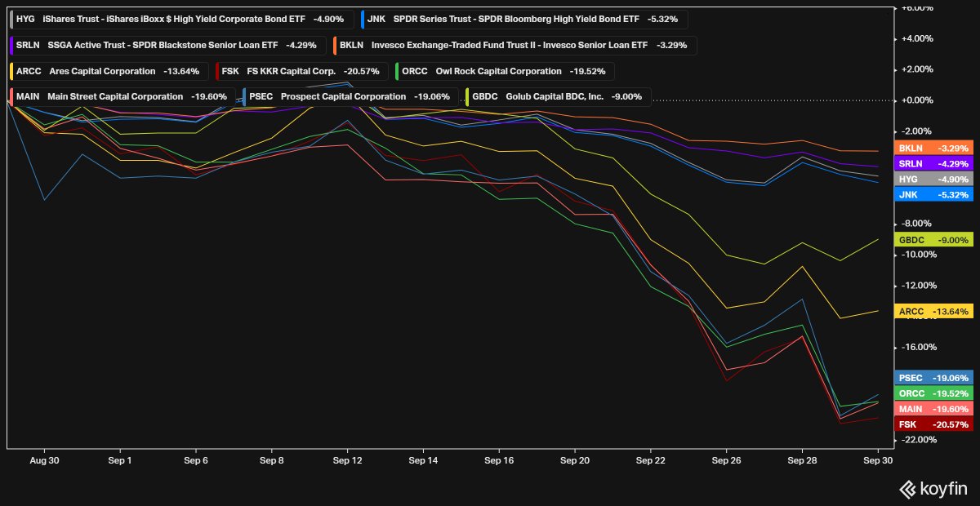This screenshot has height=506, width=980.
Task: Click the blue JNK -5.32% axis tag
Action: pos(933,195)
